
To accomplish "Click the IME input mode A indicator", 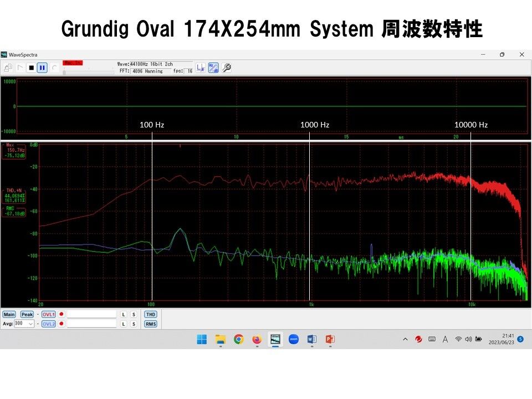I will [x=445, y=339].
